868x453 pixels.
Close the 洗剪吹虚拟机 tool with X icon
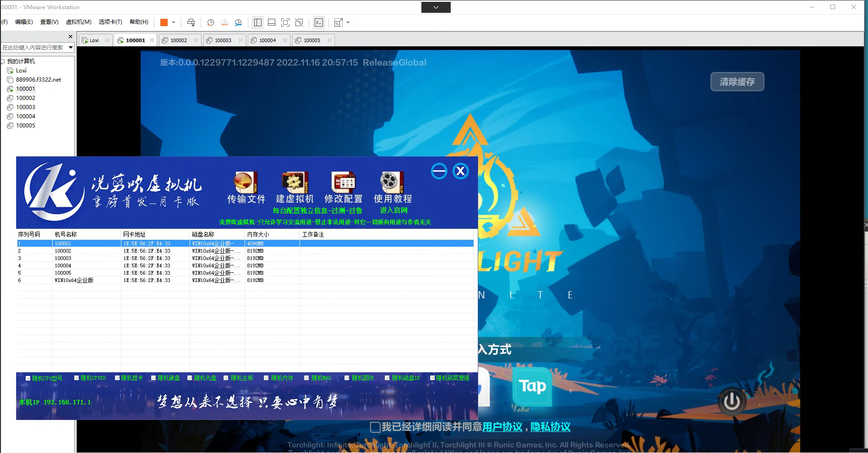point(460,171)
